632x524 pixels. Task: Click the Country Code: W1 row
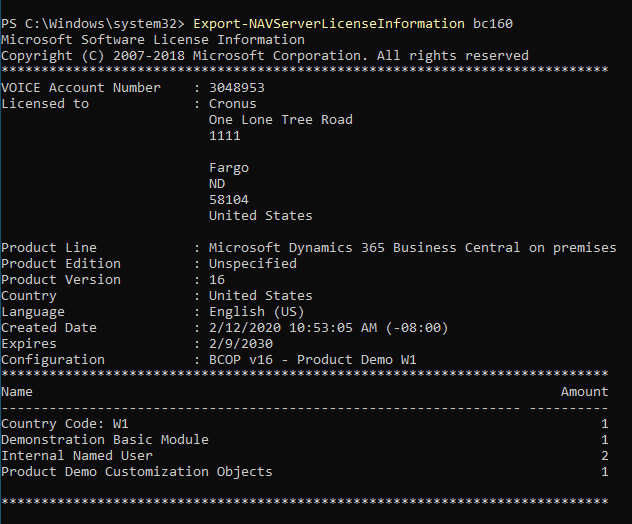[x=305, y=424]
